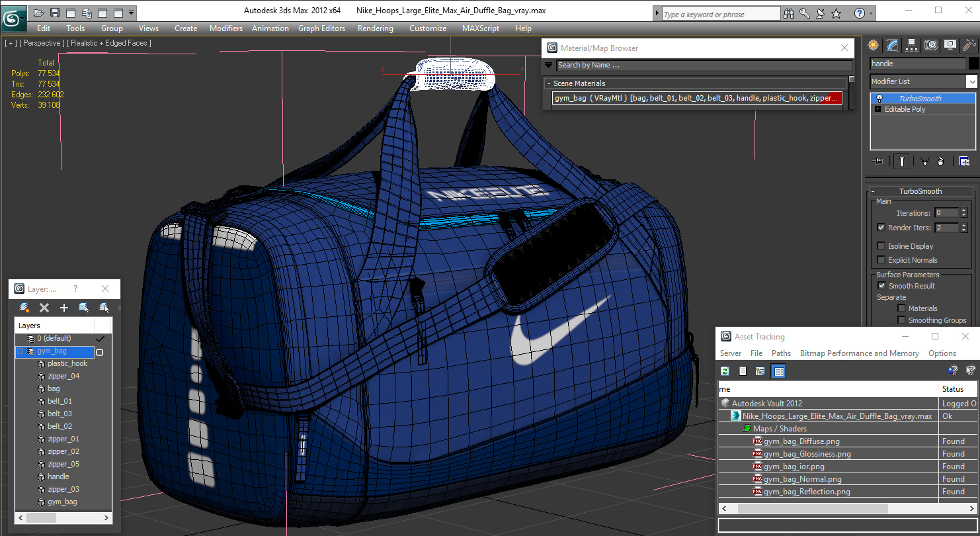
Task: Click Make Unique icon below stack
Action: pyautogui.click(x=924, y=161)
